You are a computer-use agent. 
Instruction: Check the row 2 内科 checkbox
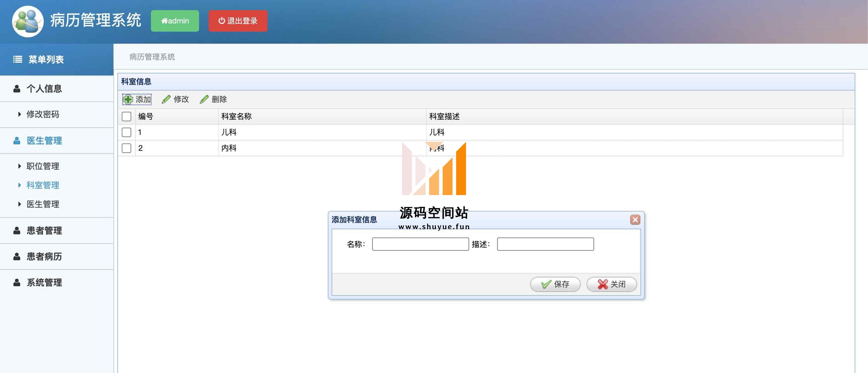(x=126, y=148)
